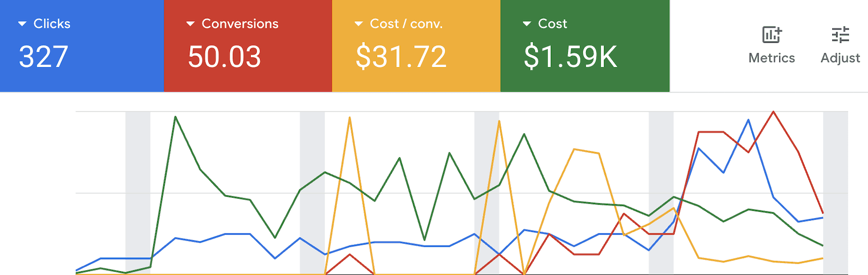
Task: Click the Metrics chart icon
Action: [x=772, y=35]
